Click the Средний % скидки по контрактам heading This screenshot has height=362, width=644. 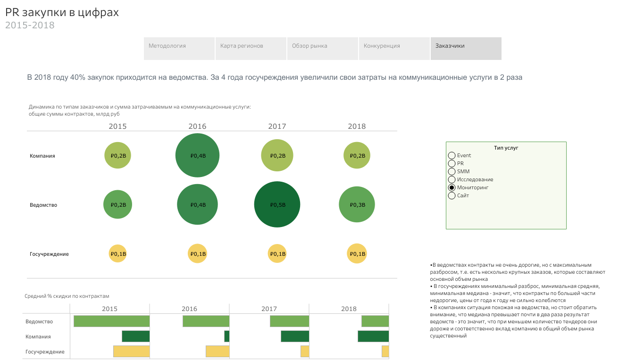[67, 296]
